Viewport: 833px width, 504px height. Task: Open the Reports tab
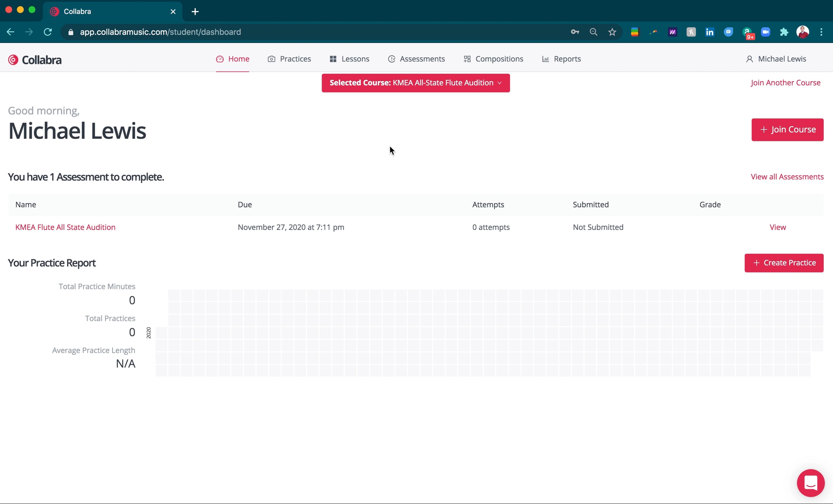tap(561, 59)
